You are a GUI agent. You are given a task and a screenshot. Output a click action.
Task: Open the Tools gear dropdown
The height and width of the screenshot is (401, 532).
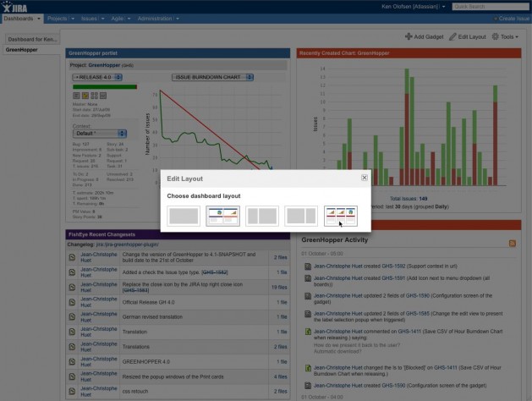coord(505,36)
